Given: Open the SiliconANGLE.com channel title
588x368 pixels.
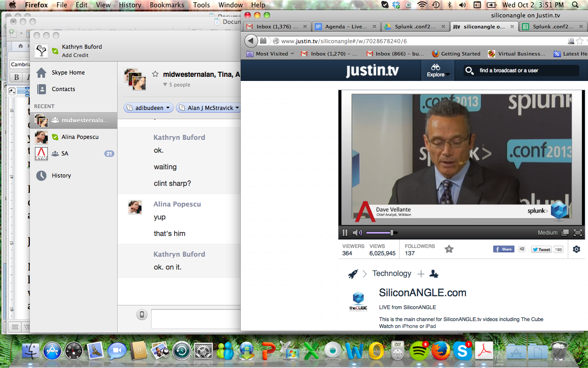Looking at the screenshot, I should coord(423,293).
